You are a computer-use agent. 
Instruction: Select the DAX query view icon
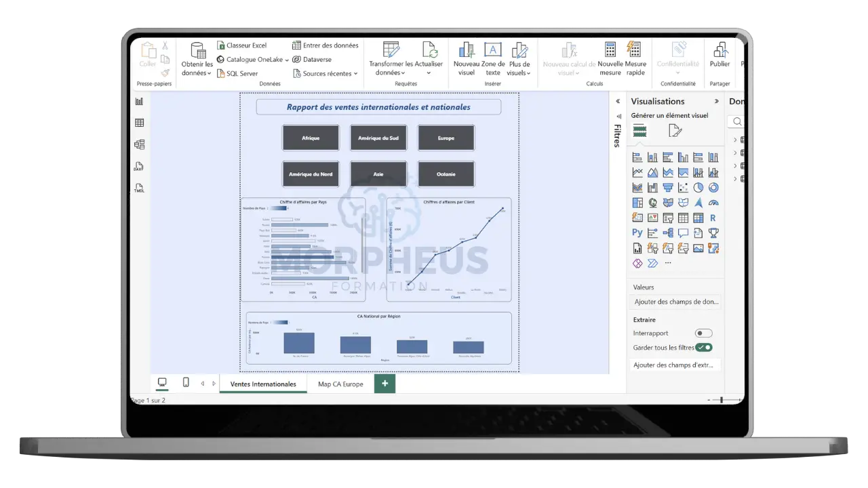139,167
